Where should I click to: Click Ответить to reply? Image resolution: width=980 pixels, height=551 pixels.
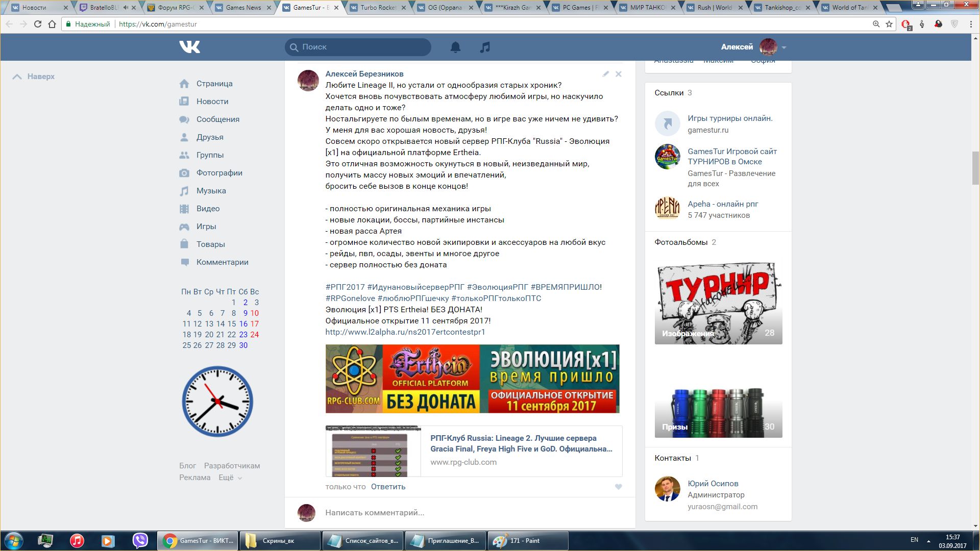point(388,487)
